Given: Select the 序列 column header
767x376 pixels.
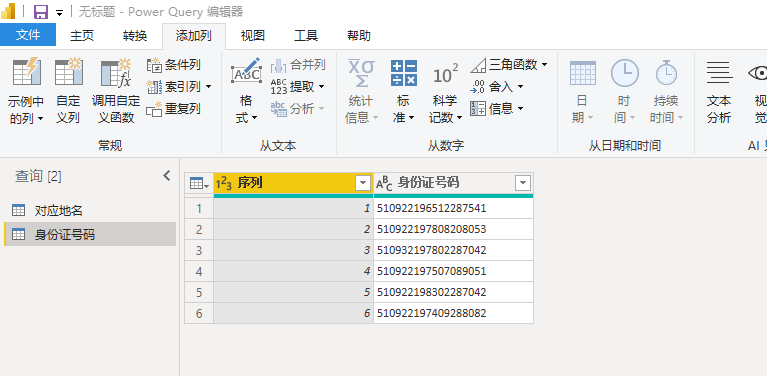Looking at the screenshot, I should (293, 183).
